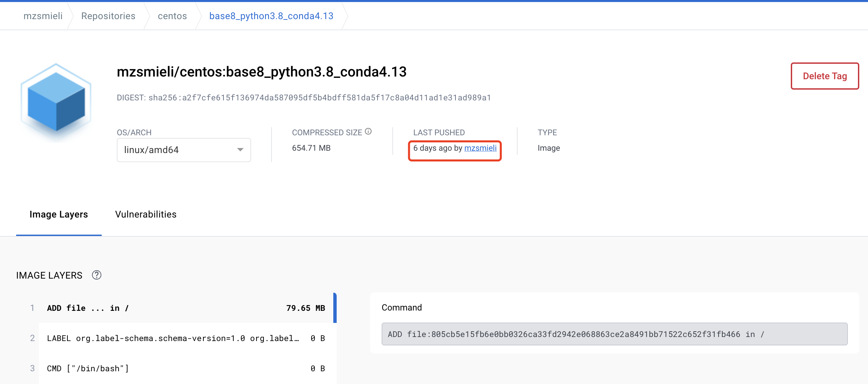This screenshot has height=384, width=868.
Task: Navigate to the Repositories breadcrumb
Action: click(x=108, y=16)
